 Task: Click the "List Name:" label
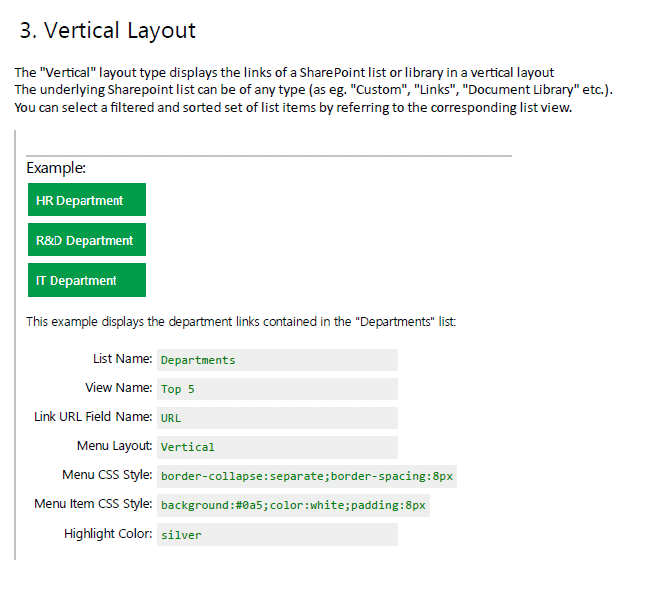122,358
